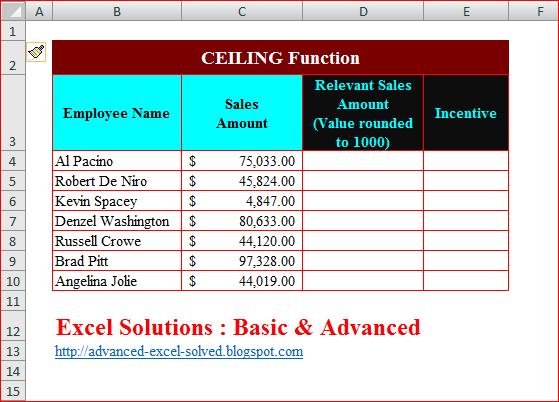Select the Russell Crowe cell
The image size is (559, 402).
(x=117, y=241)
